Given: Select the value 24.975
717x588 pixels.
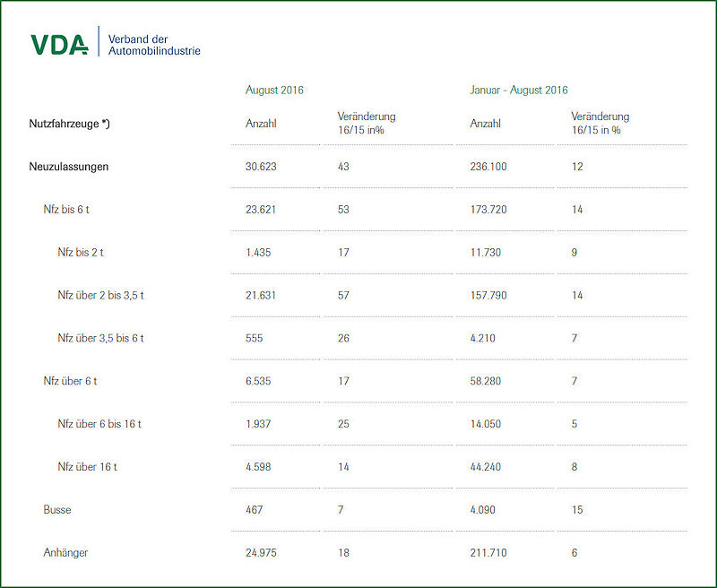Looking at the screenshot, I should (261, 553).
